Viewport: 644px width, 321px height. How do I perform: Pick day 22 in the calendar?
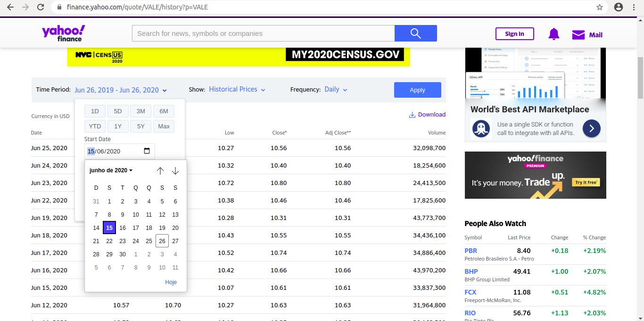[x=109, y=241]
